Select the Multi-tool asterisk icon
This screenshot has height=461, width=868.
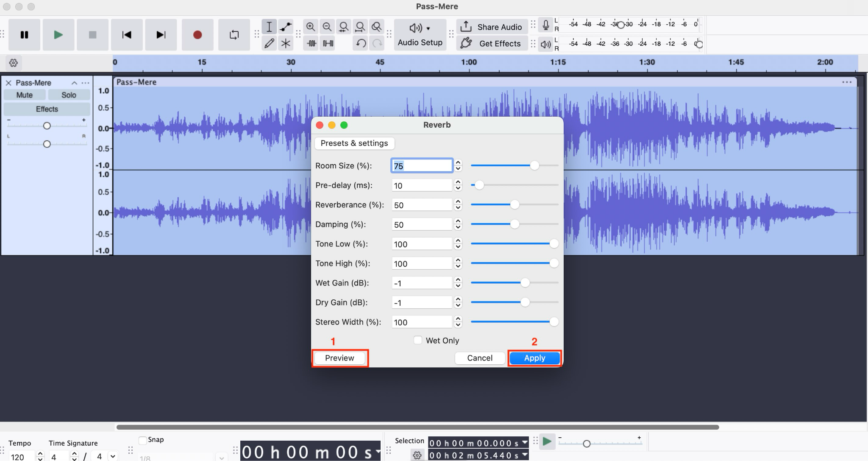tap(286, 43)
